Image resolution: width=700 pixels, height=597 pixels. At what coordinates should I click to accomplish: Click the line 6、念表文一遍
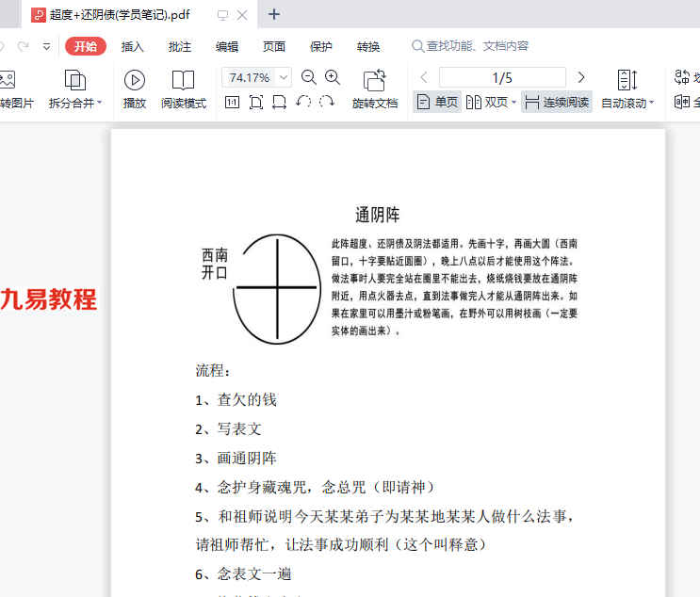[x=243, y=574]
